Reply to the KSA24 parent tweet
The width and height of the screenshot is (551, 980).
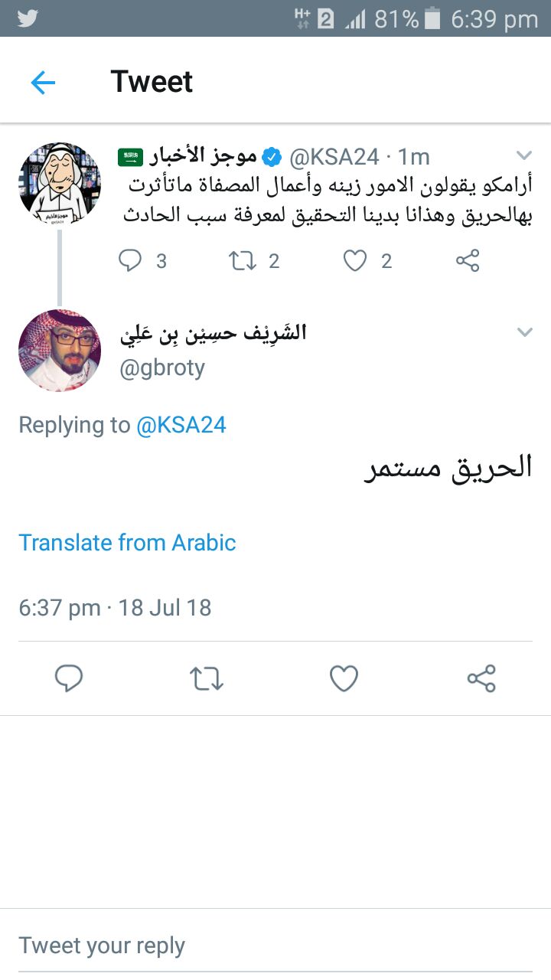coord(131,261)
